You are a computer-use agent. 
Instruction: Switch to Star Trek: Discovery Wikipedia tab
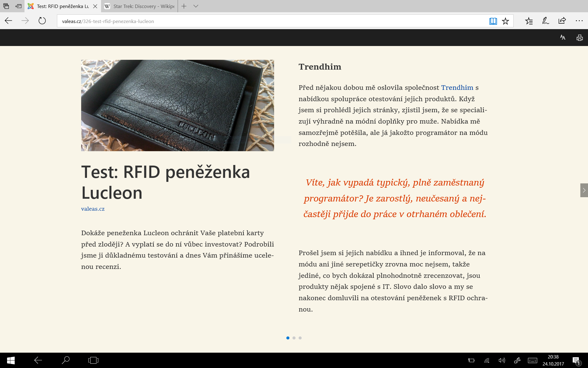click(139, 6)
